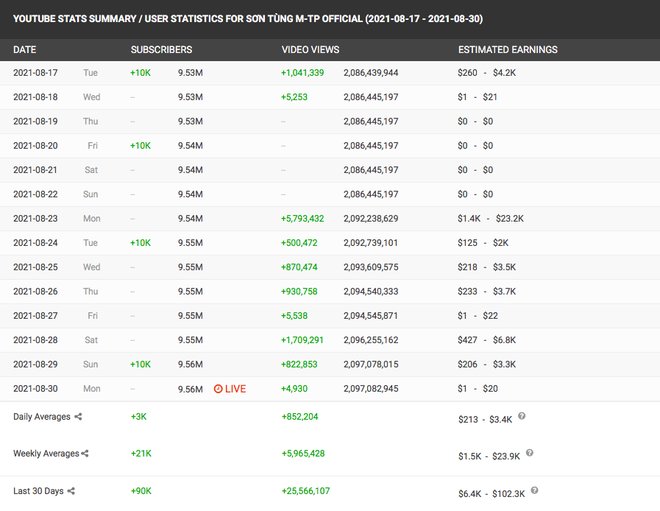Viewport: 660px width, 511px height.
Task: Click views gain +930,758
Action: tap(299, 291)
